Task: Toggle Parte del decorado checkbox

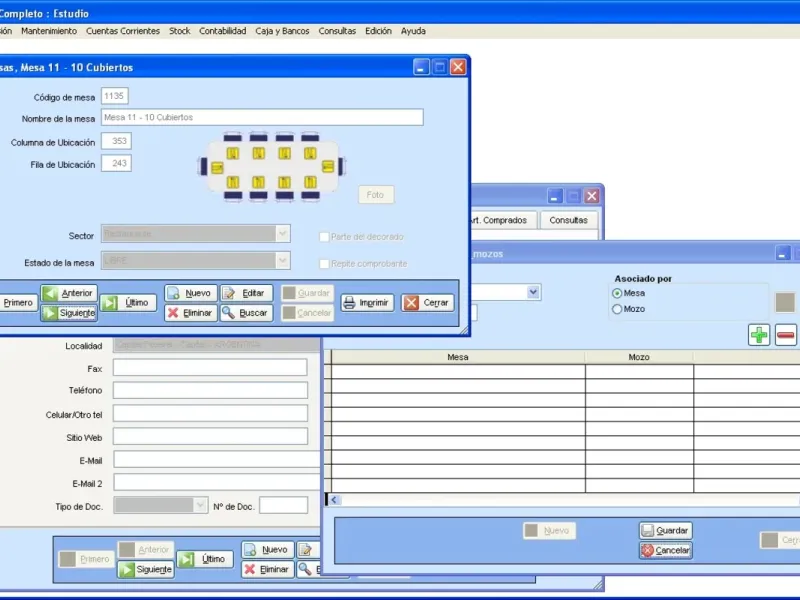Action: [x=324, y=237]
